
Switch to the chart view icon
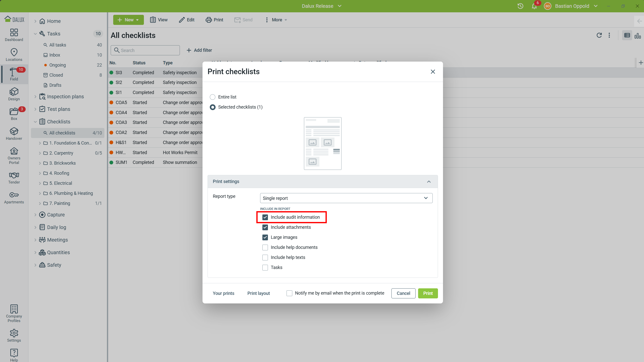click(x=638, y=36)
